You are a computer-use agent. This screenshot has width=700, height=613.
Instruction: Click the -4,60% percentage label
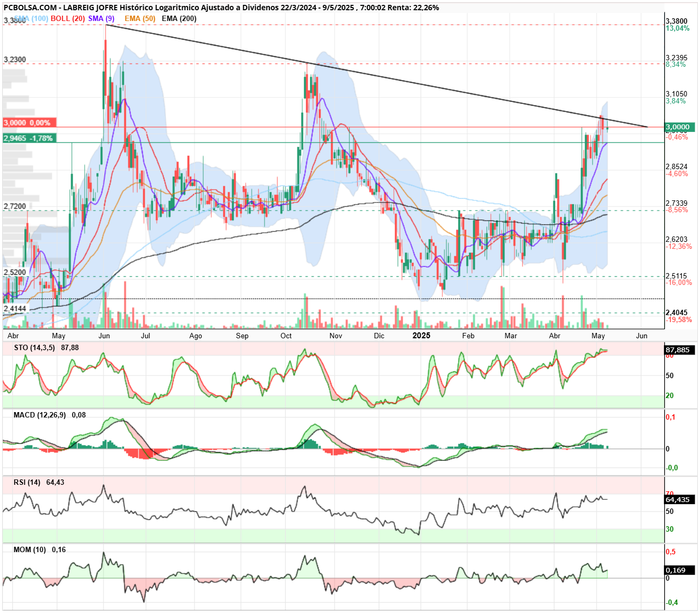[x=677, y=174]
